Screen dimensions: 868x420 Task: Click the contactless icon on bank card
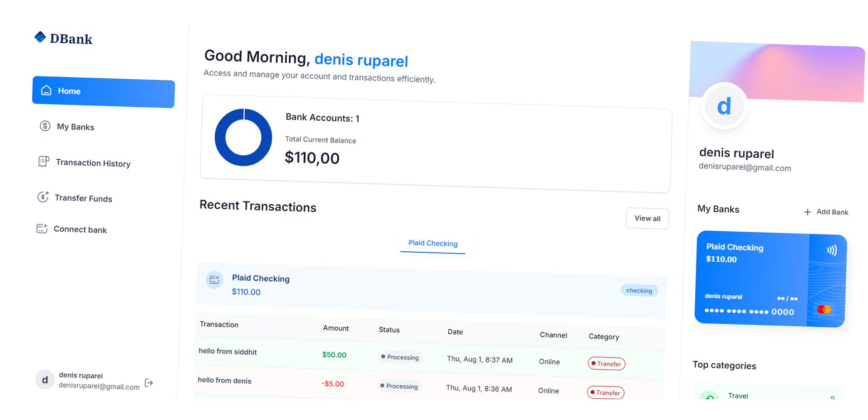(x=831, y=250)
